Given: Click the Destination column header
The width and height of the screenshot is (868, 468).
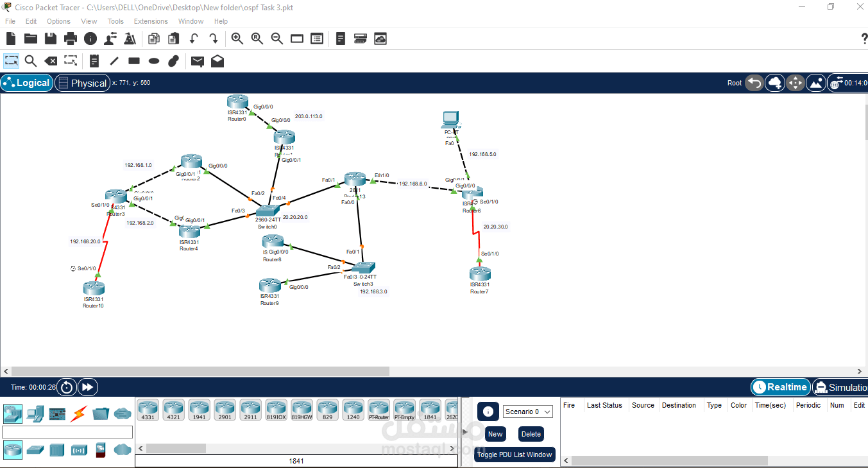Looking at the screenshot, I should pyautogui.click(x=679, y=405).
